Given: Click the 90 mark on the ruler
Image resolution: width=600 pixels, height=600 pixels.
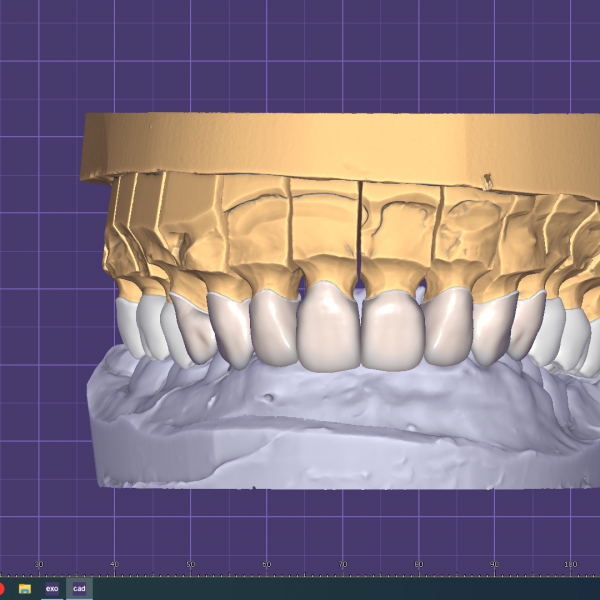Looking at the screenshot, I should point(494,565).
